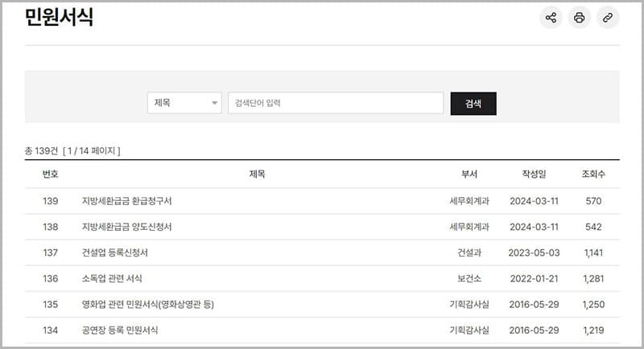The width and height of the screenshot is (644, 349).
Task: Open 지방세환급금 양도신청서 post
Action: click(127, 227)
